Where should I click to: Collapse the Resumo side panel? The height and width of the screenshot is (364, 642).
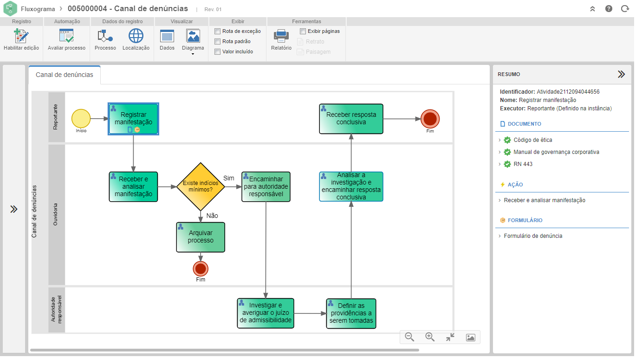point(621,74)
